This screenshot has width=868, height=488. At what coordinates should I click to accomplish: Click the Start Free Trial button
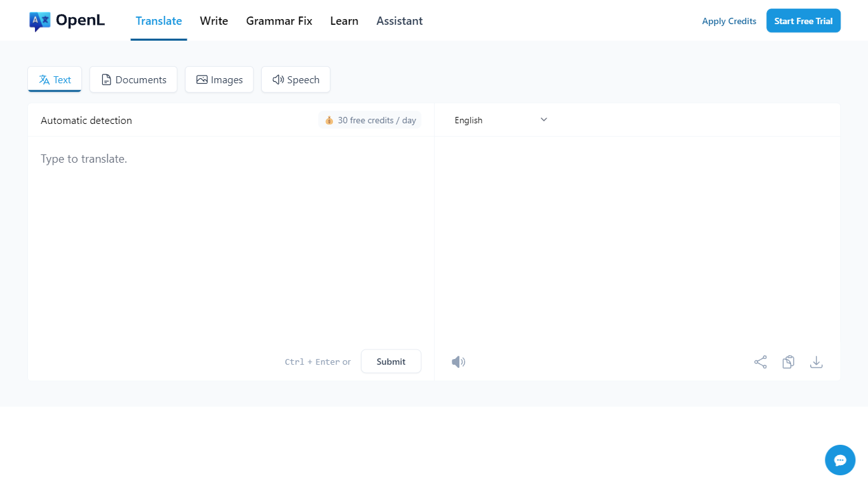[x=803, y=21]
